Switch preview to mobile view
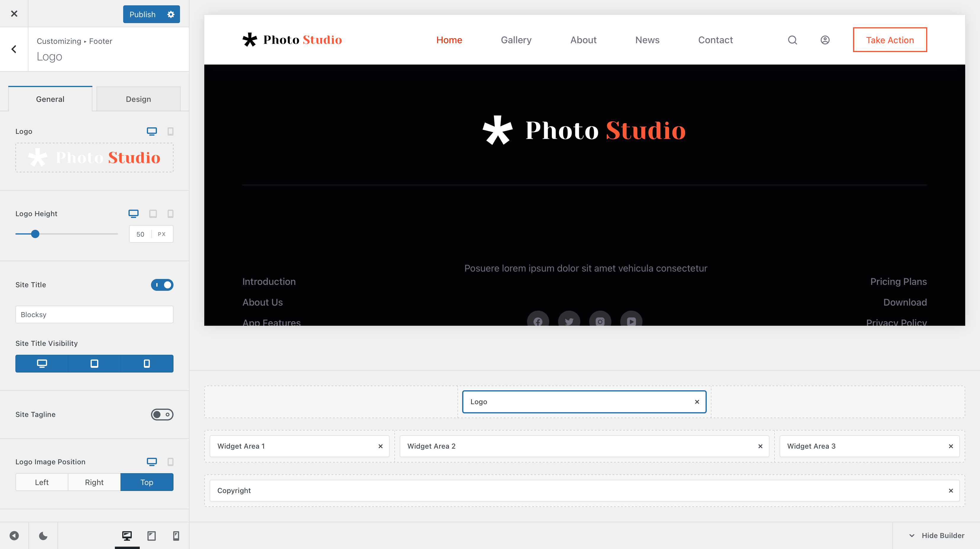Viewport: 980px width, 549px height. coord(176,536)
